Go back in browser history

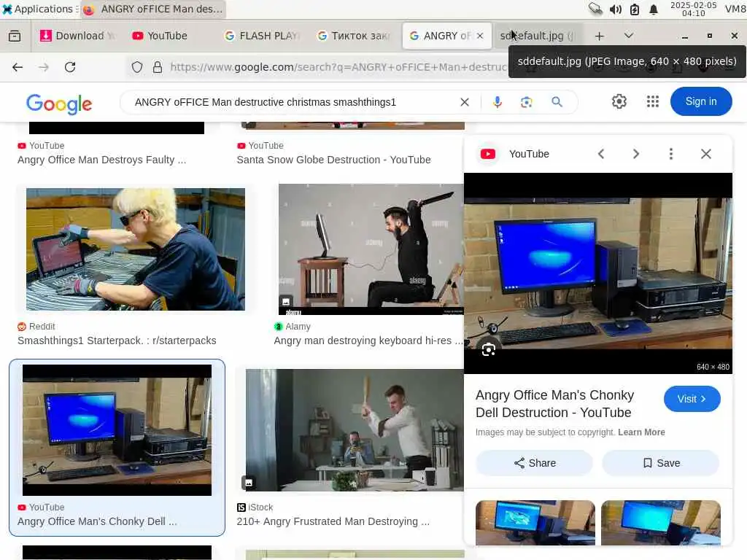tap(18, 67)
